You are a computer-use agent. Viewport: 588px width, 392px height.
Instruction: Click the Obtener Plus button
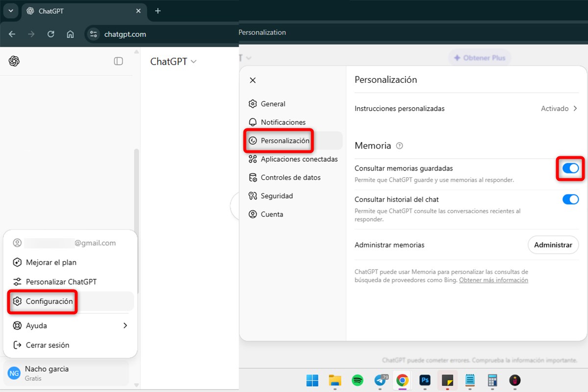480,58
